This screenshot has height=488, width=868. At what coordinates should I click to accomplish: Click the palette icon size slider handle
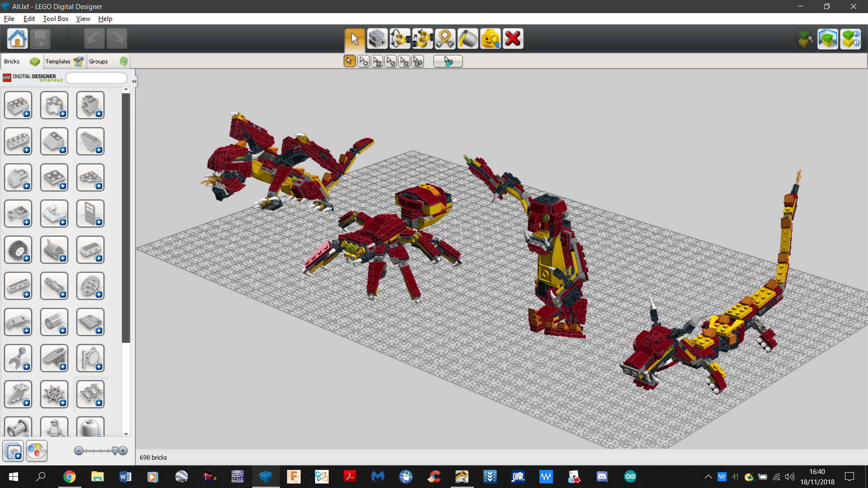pos(115,451)
